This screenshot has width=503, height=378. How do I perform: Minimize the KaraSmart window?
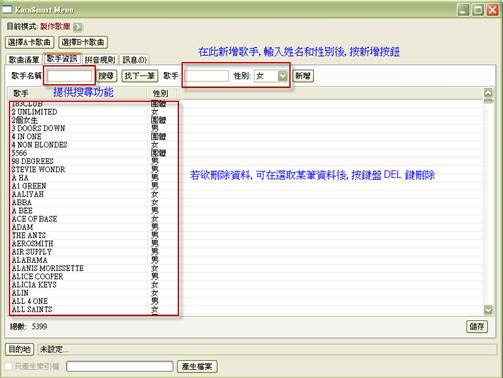pos(463,10)
